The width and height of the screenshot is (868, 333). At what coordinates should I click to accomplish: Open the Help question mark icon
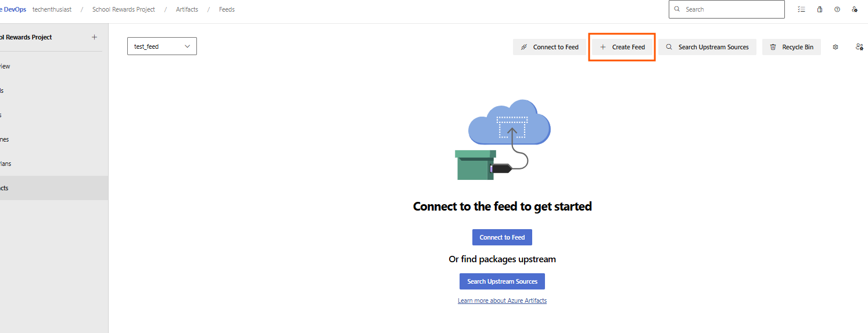tap(837, 9)
